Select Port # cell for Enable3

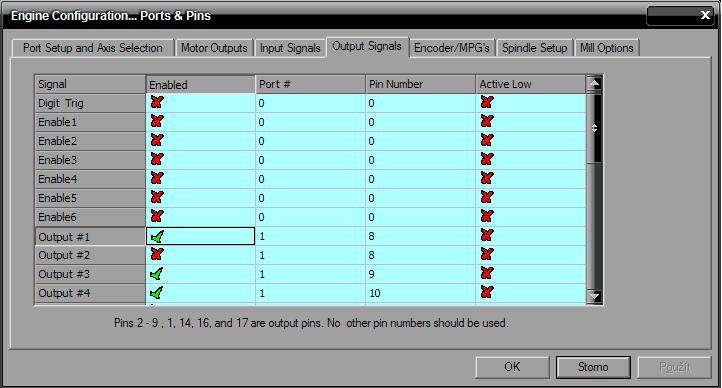pos(310,160)
